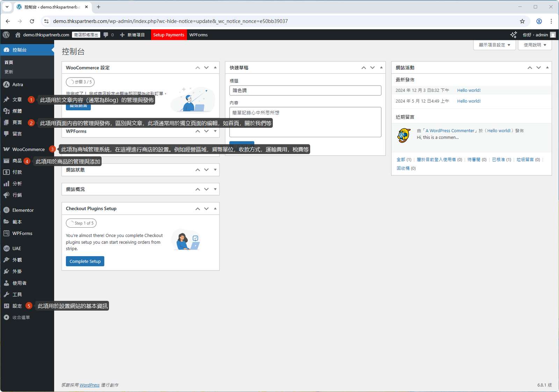Open 分析 analytics bar chart icon

(x=6, y=184)
